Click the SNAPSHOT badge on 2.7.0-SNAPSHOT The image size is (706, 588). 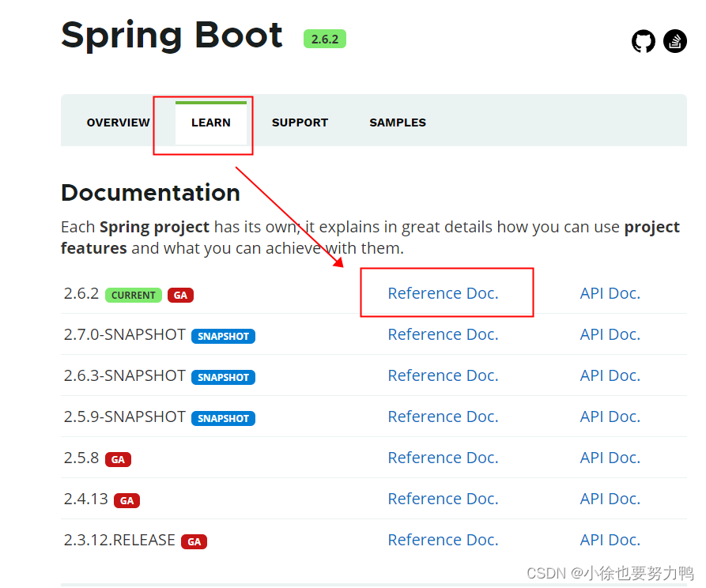pyautogui.click(x=223, y=337)
